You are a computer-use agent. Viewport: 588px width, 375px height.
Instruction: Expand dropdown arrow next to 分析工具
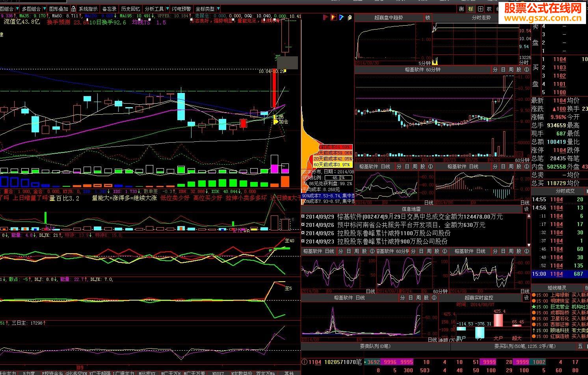167,9
